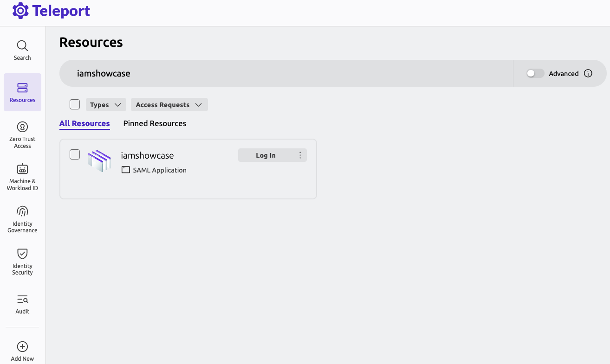This screenshot has width=610, height=364.
Task: Check the select-all resources checkbox
Action: pyautogui.click(x=74, y=104)
